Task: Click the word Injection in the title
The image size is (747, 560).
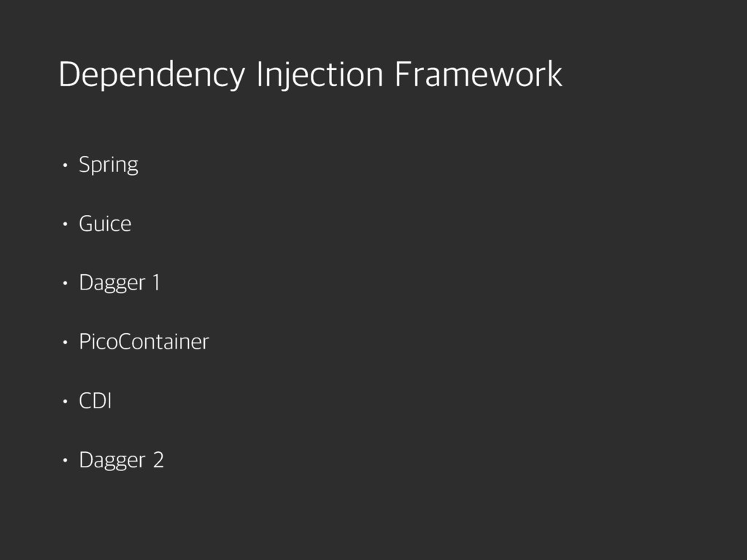Action: [x=320, y=75]
